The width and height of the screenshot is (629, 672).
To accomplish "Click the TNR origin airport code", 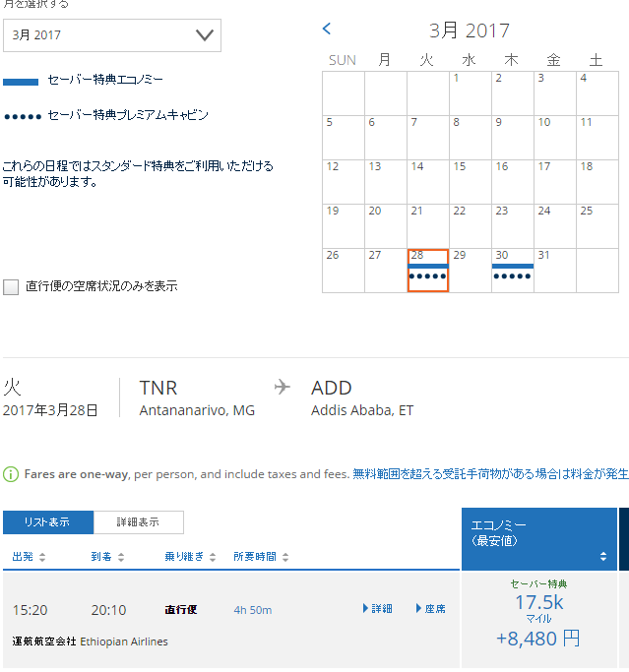I will click(158, 388).
